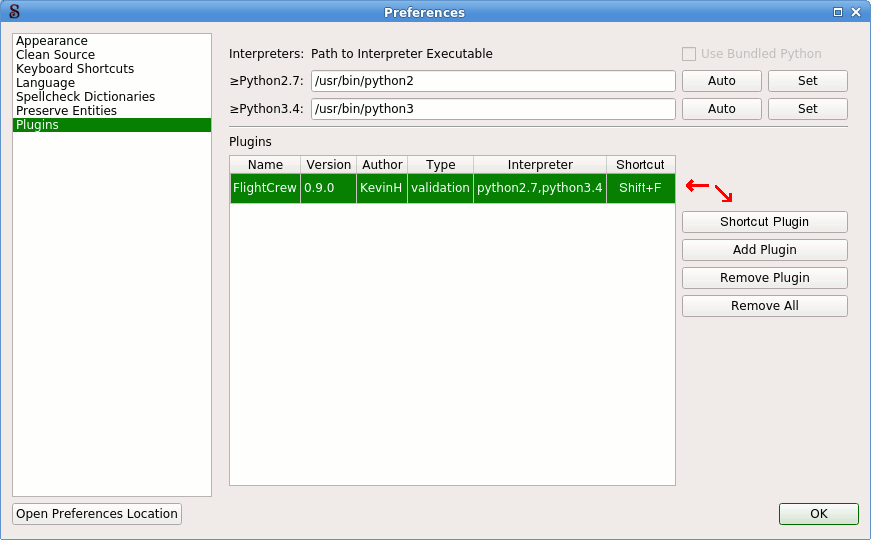Click the Interpreter column header
This screenshot has width=871, height=540.
pyautogui.click(x=540, y=164)
